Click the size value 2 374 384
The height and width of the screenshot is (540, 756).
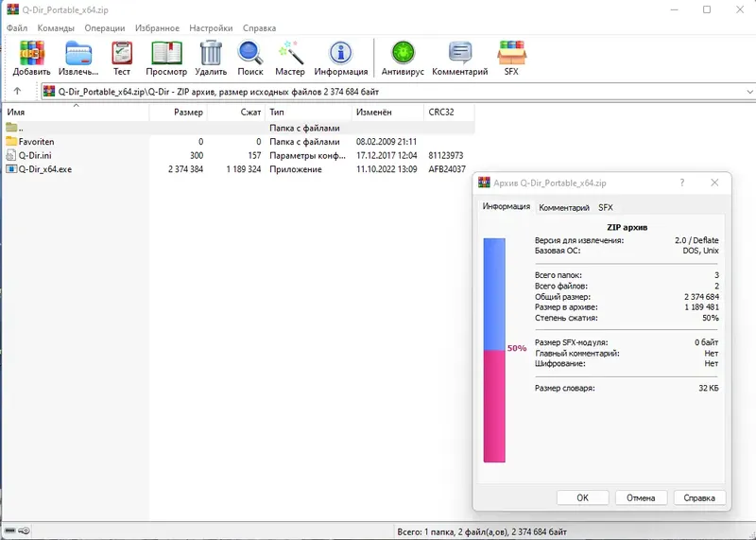[185, 169]
